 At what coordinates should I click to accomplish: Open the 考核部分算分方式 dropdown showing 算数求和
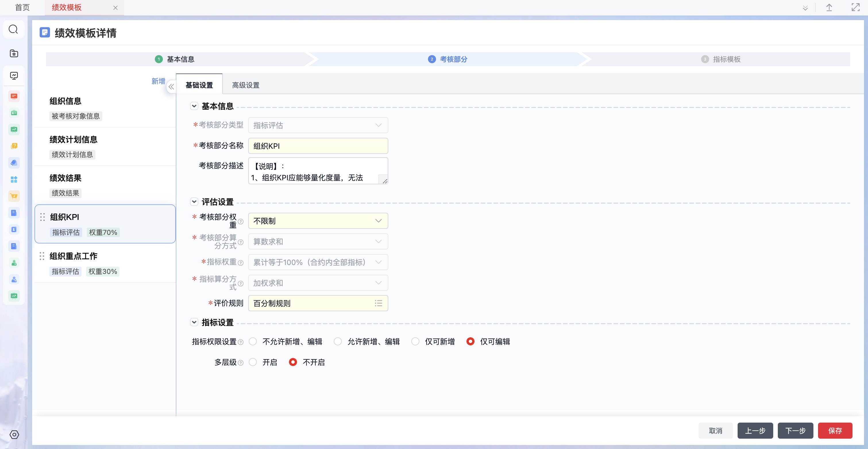click(x=318, y=241)
